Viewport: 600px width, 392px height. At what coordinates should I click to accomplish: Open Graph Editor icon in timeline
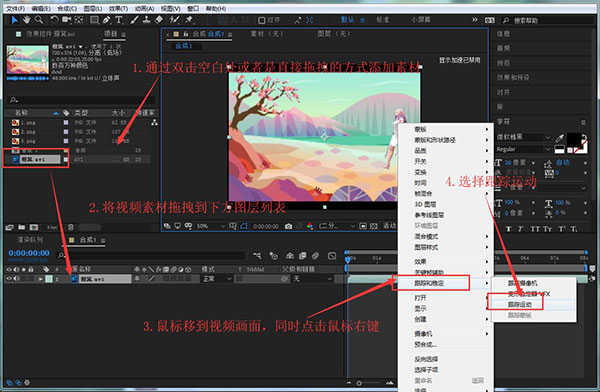[332, 255]
